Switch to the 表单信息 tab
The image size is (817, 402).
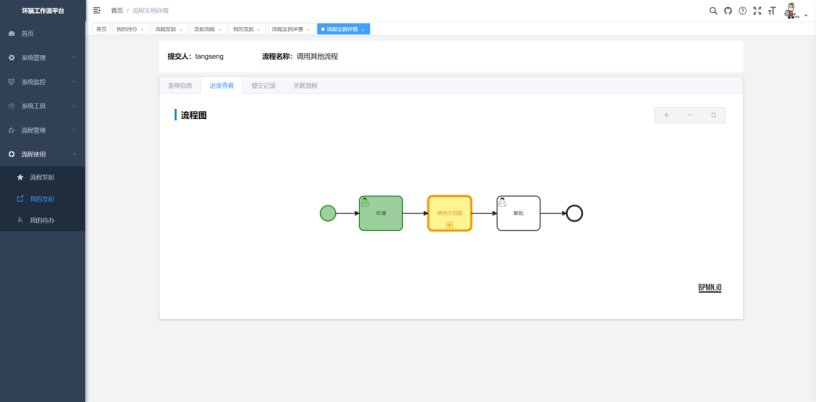180,86
